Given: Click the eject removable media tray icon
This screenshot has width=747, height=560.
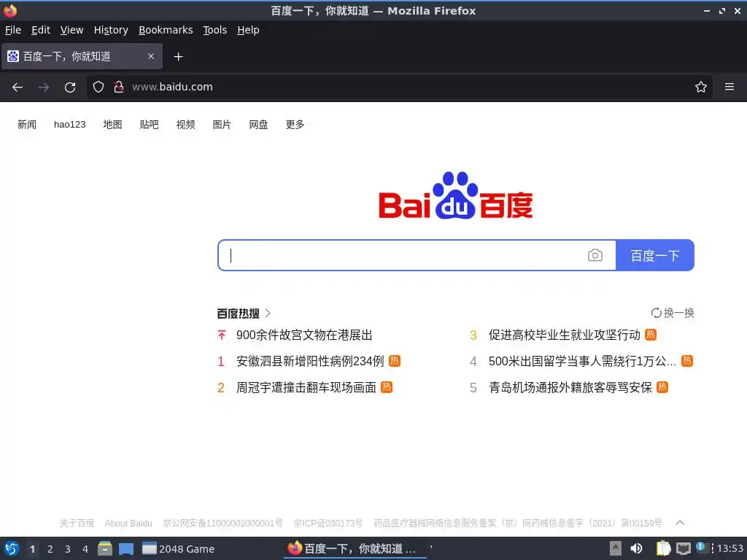Looking at the screenshot, I should point(616,548).
